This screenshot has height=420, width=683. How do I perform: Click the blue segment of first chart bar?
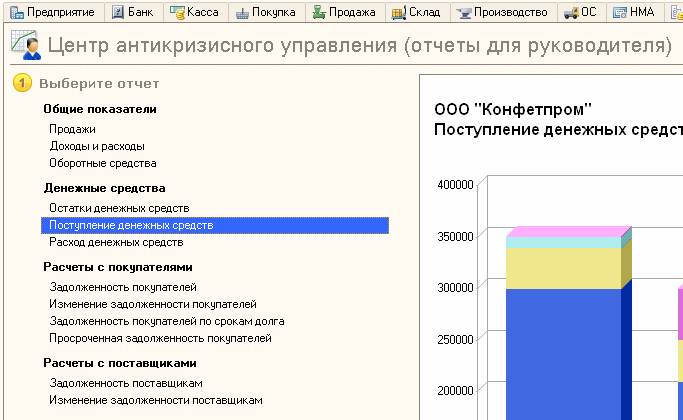pyautogui.click(x=563, y=354)
